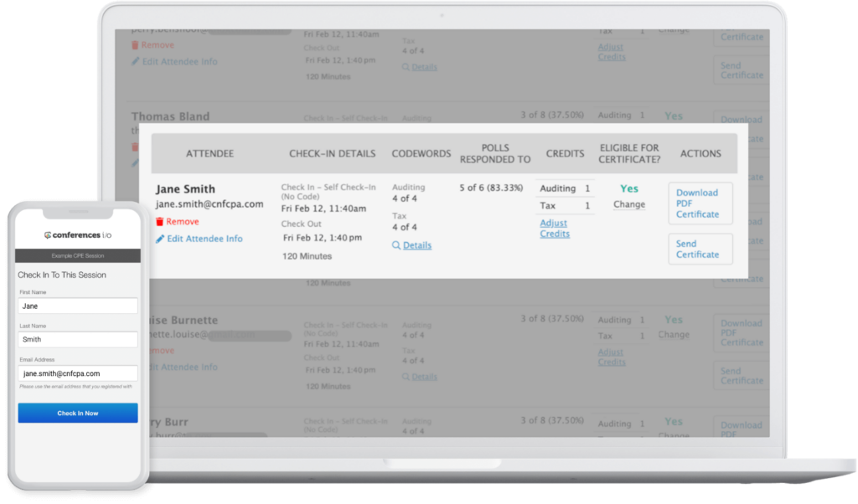Image resolution: width=858 pixels, height=504 pixels.
Task: Click the conferences.io logo on the phone screen
Action: click(78, 235)
